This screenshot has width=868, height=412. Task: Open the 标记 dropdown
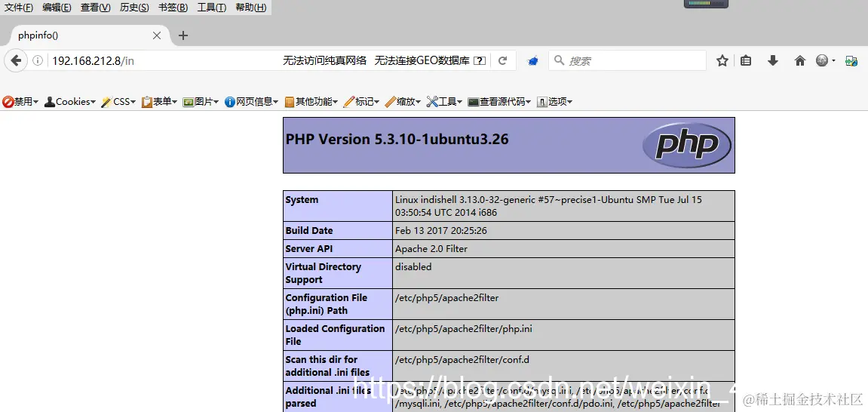(x=361, y=102)
